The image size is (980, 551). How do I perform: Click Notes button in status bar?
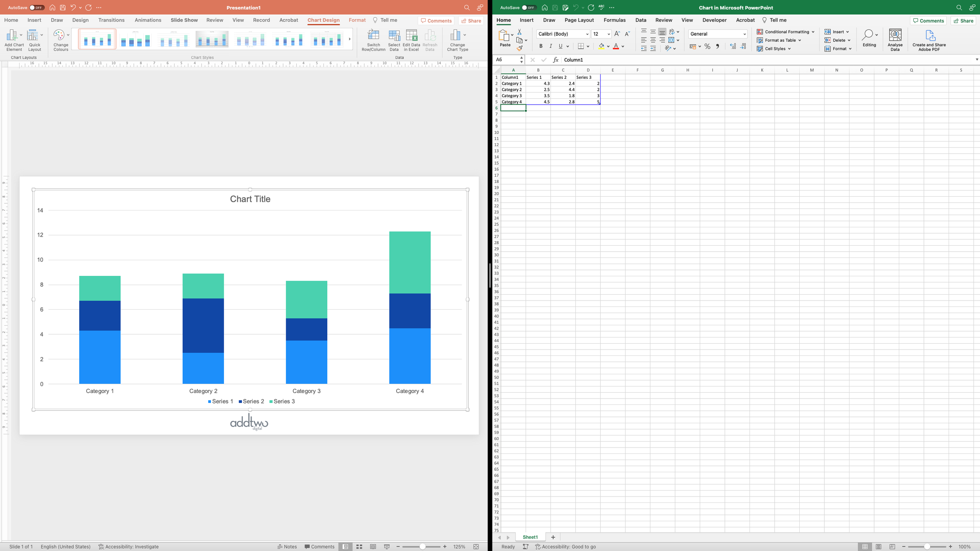(287, 547)
